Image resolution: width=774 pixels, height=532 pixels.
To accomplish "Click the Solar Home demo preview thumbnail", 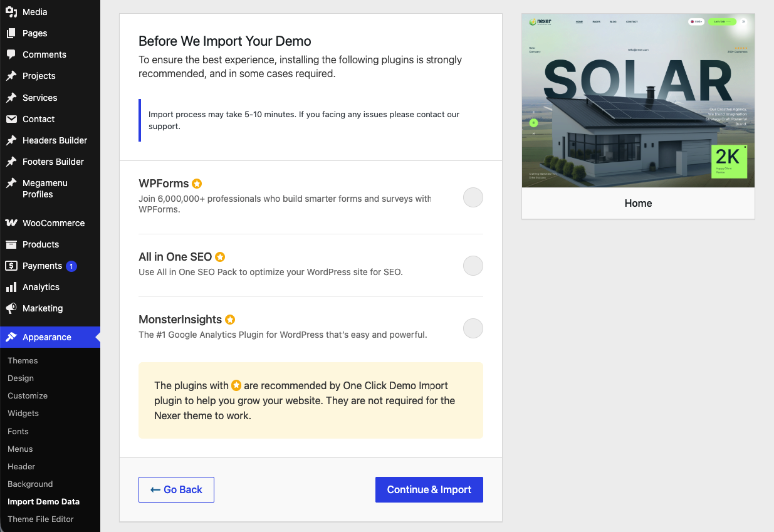I will pos(638,101).
